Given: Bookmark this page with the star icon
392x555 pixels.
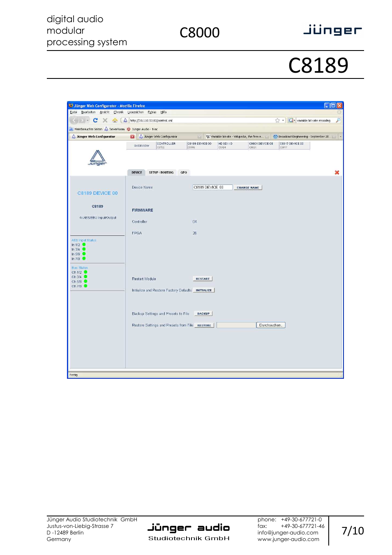Looking at the screenshot, I should pyautogui.click(x=277, y=120).
